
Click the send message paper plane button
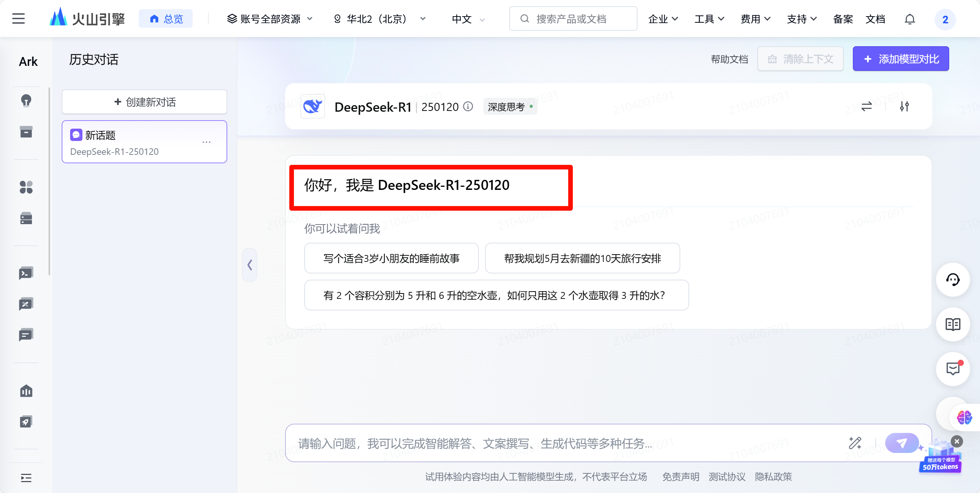(x=901, y=443)
